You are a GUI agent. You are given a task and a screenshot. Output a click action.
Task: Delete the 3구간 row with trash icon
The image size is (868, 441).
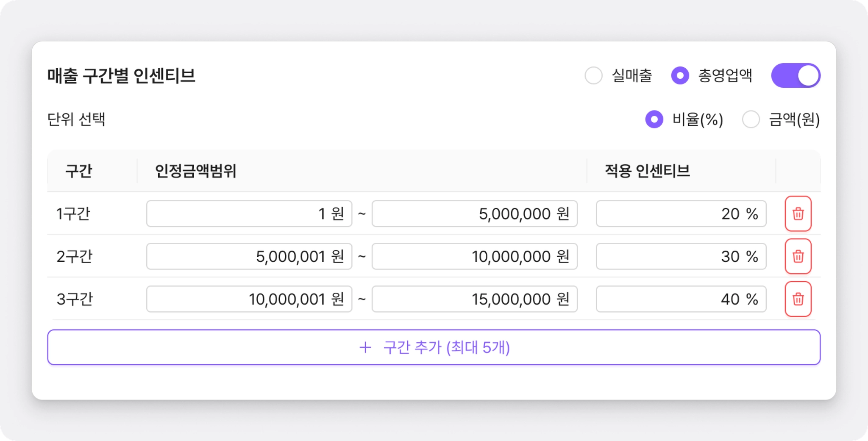coord(798,299)
